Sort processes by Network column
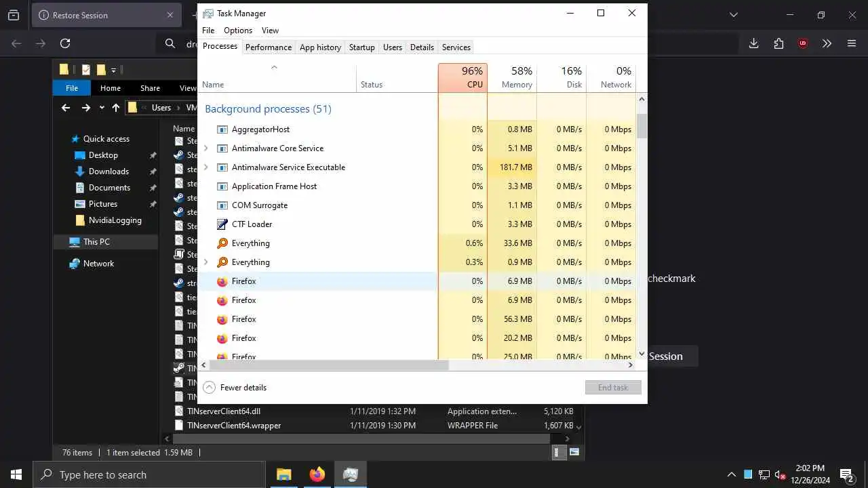This screenshot has height=488, width=868. [611, 78]
